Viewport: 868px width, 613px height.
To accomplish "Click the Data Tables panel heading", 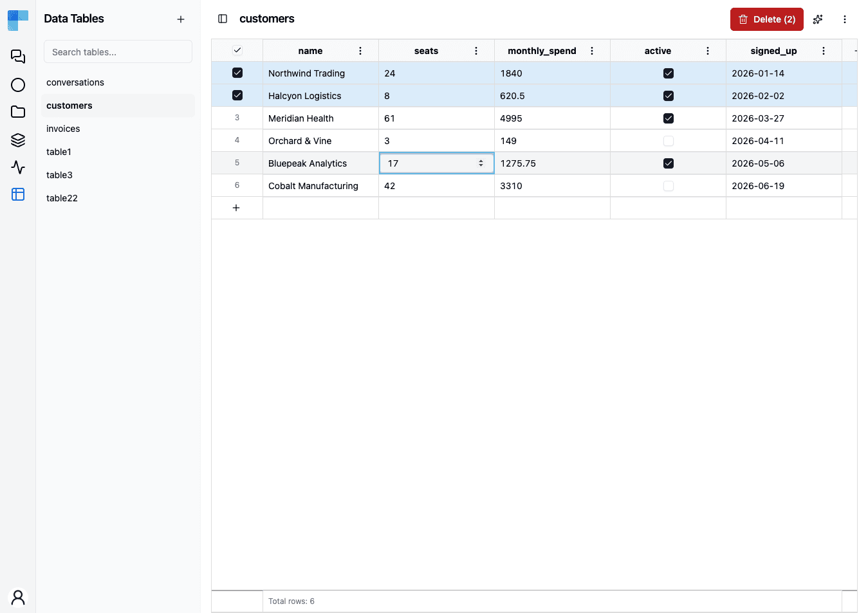I will pyautogui.click(x=74, y=19).
